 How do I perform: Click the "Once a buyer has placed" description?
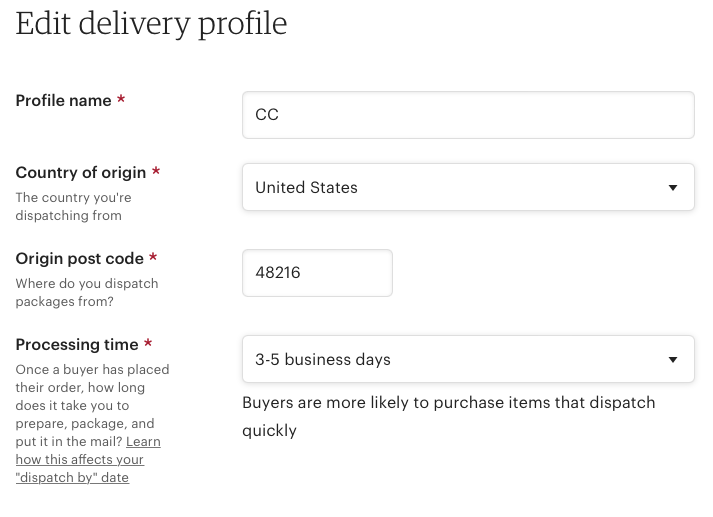coord(92,405)
